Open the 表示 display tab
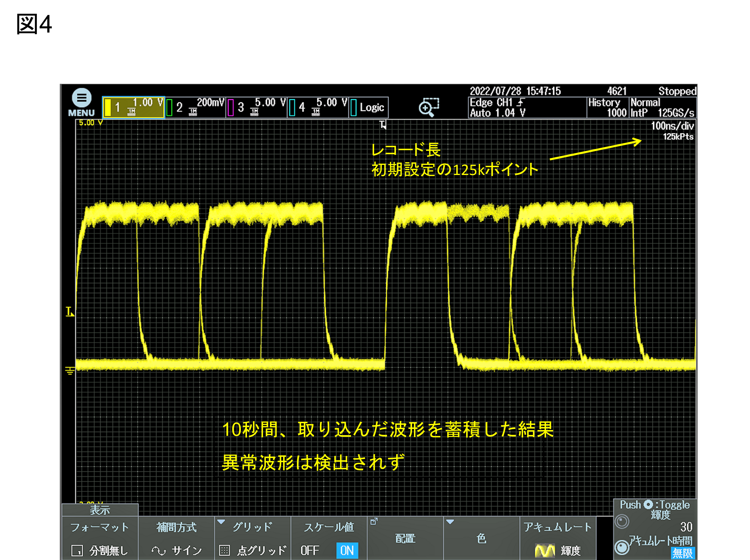Image resolution: width=750 pixels, height=560 pixels. pyautogui.click(x=100, y=510)
